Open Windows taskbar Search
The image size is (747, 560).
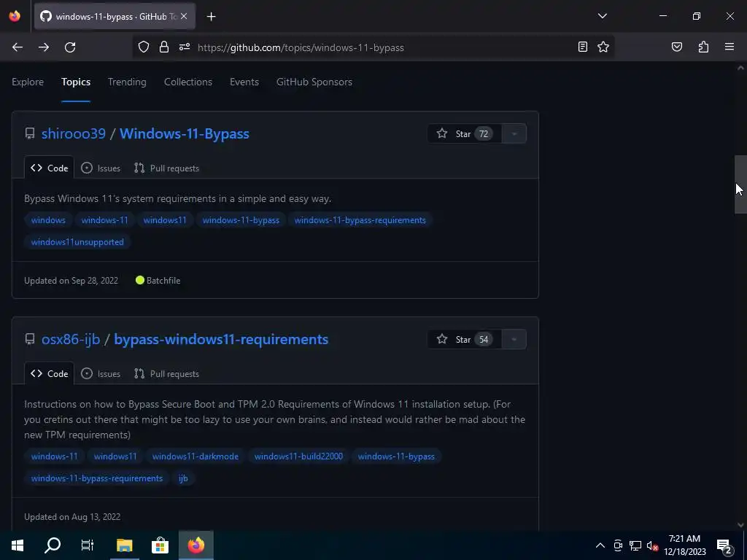pos(53,545)
